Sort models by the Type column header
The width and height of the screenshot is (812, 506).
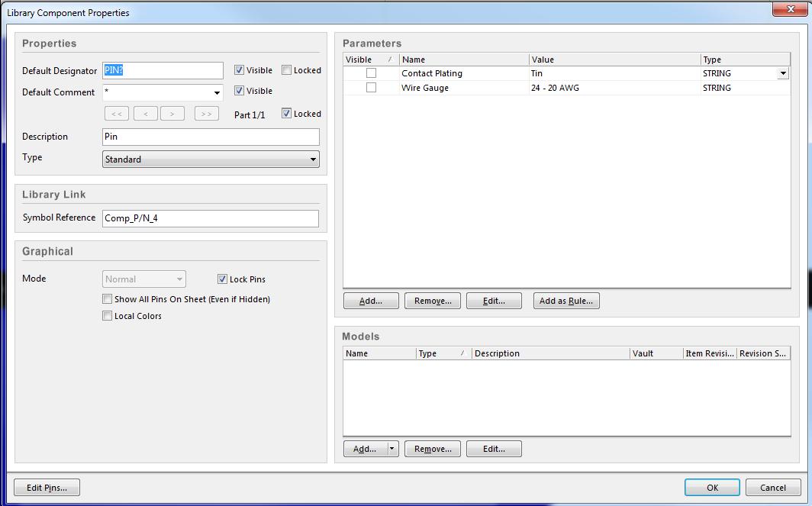click(438, 353)
